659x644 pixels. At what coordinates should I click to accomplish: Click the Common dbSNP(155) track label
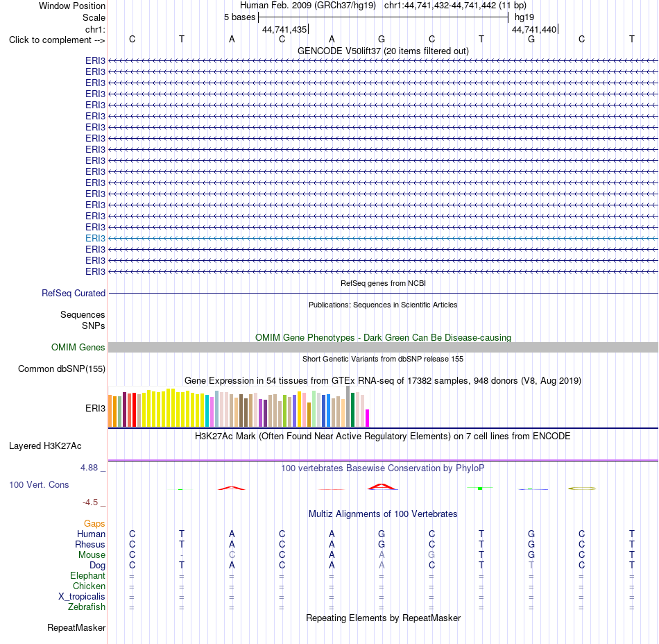tap(61, 369)
